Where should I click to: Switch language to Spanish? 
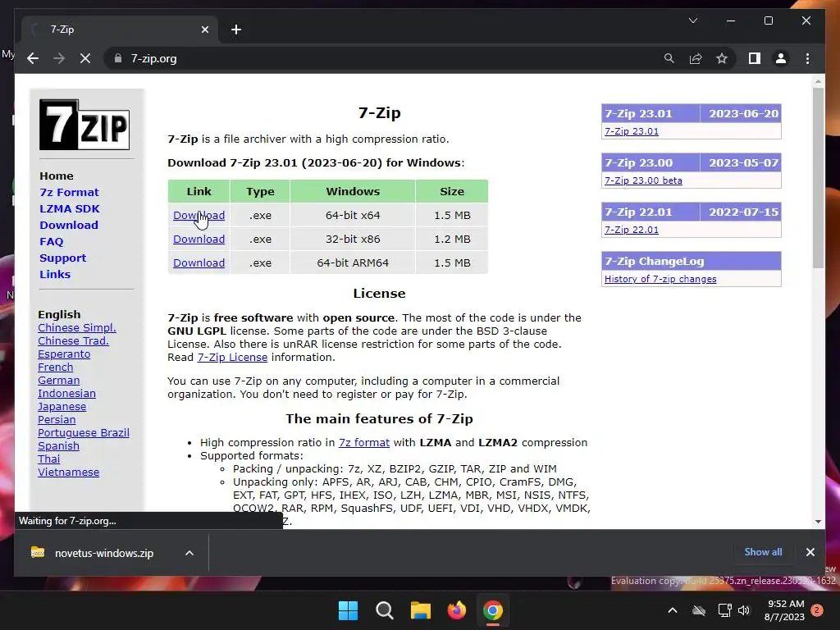pyautogui.click(x=58, y=445)
